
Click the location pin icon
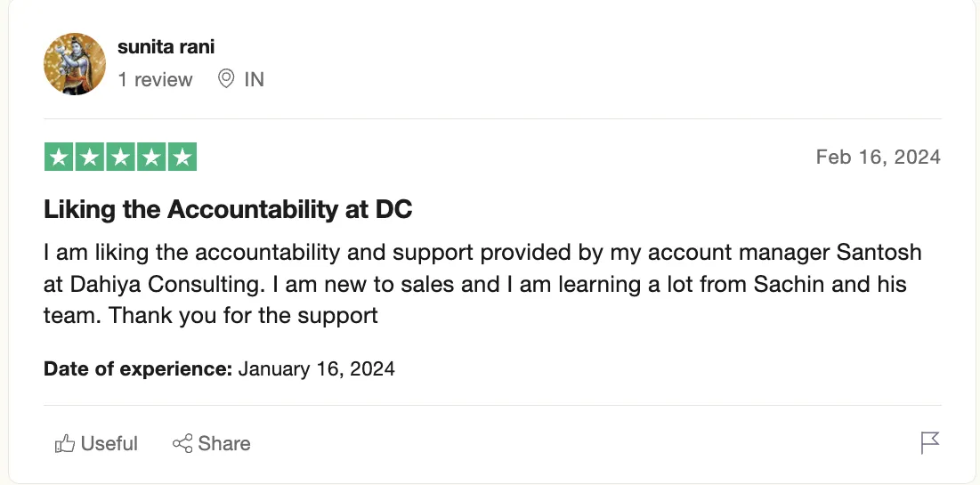pos(226,79)
